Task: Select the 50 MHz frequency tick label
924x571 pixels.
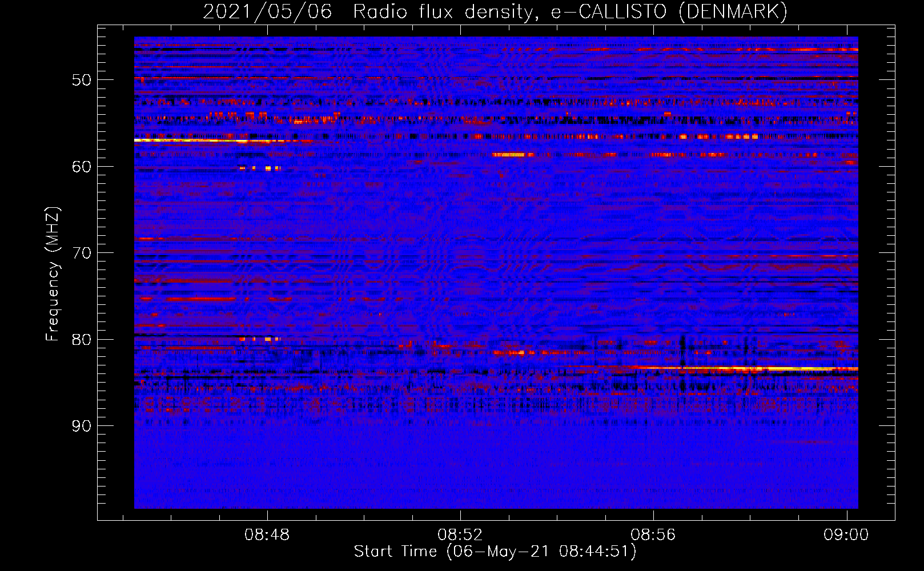Action: click(x=82, y=80)
